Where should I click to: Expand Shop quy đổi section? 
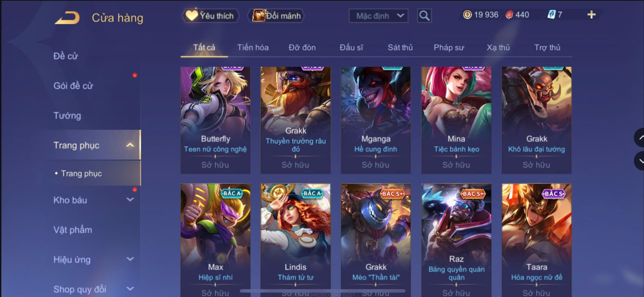click(x=130, y=289)
